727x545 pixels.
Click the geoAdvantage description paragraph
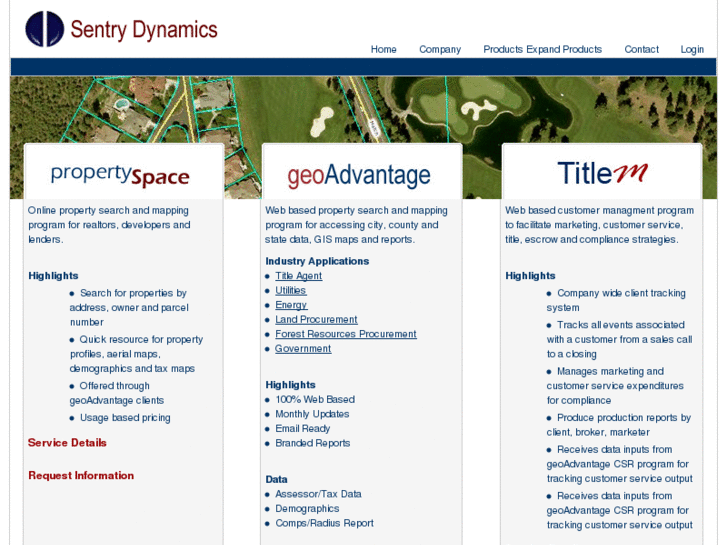[356, 225]
